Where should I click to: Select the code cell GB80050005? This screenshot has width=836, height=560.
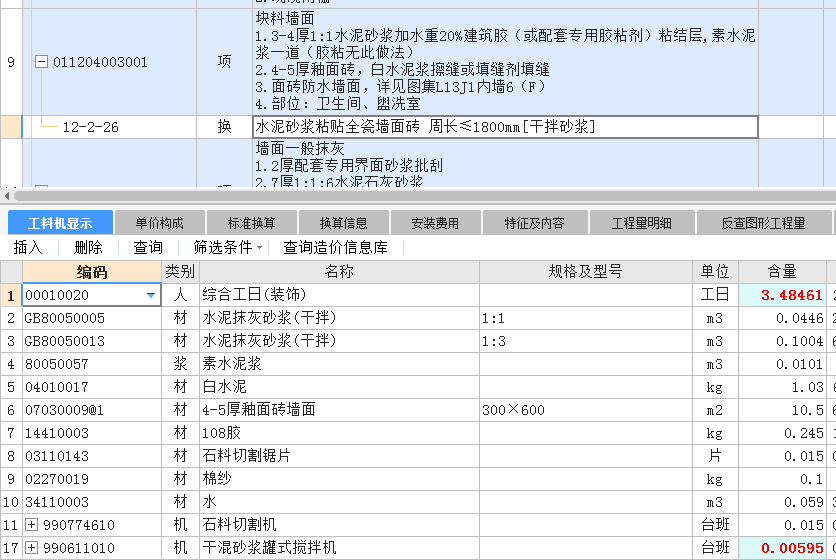(x=92, y=318)
